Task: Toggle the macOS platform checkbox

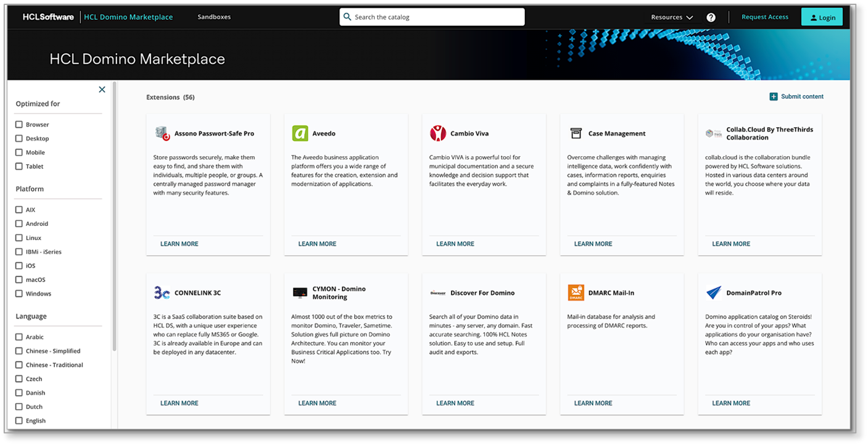Action: click(x=19, y=280)
